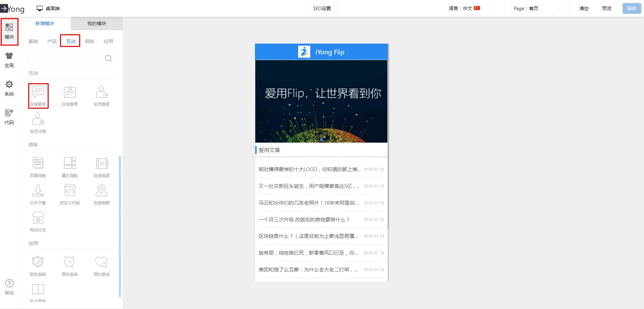Select the 在线地图 module icon
This screenshot has height=309, width=644.
(x=102, y=191)
